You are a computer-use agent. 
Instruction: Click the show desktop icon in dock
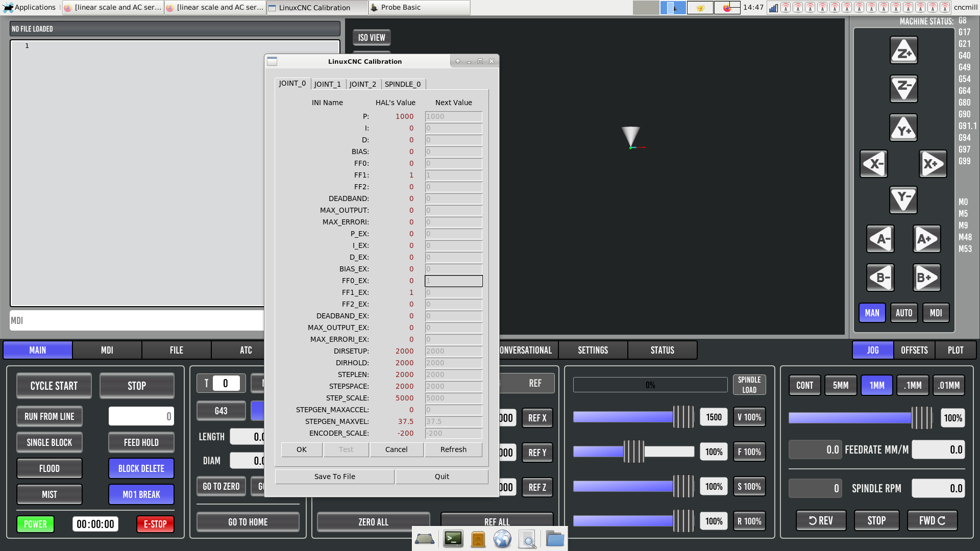click(425, 539)
